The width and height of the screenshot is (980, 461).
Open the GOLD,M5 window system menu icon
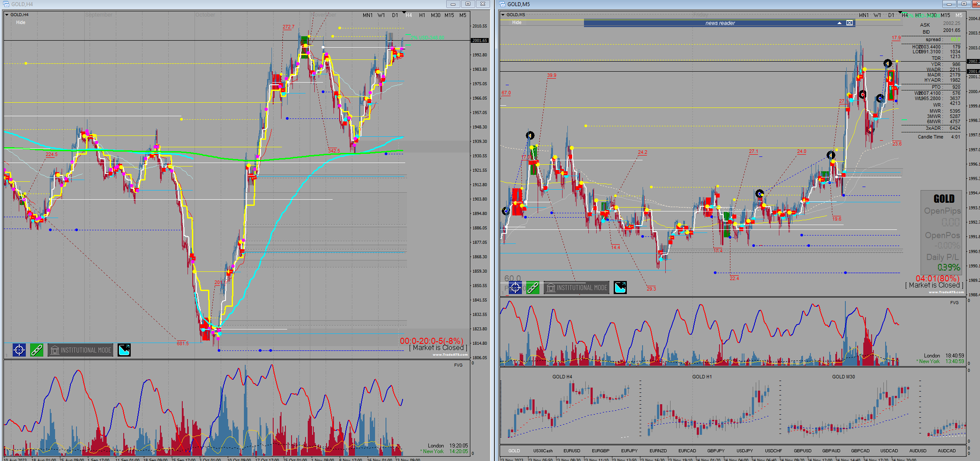click(502, 4)
